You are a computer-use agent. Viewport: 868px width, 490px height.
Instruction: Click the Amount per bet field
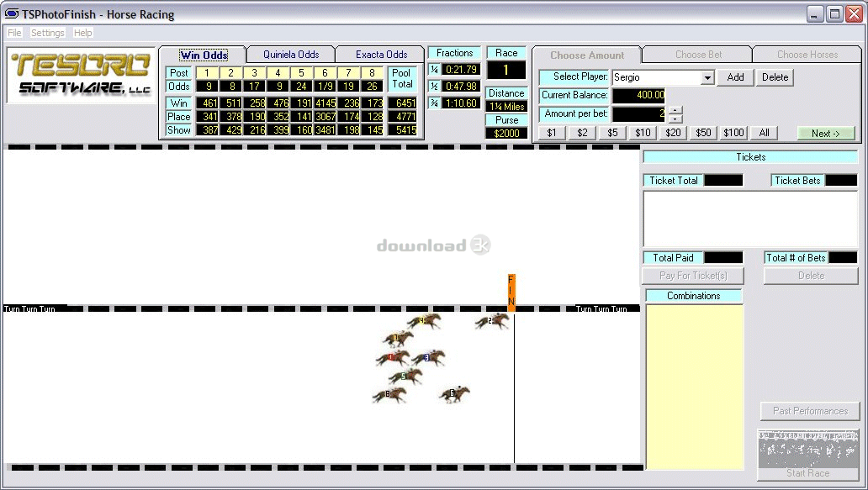point(639,114)
